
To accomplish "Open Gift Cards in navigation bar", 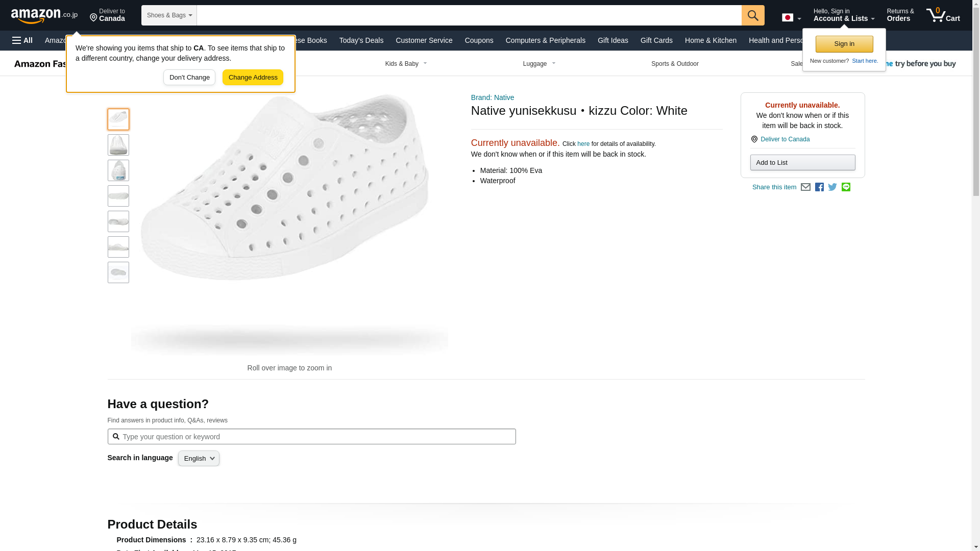I will coord(656,40).
